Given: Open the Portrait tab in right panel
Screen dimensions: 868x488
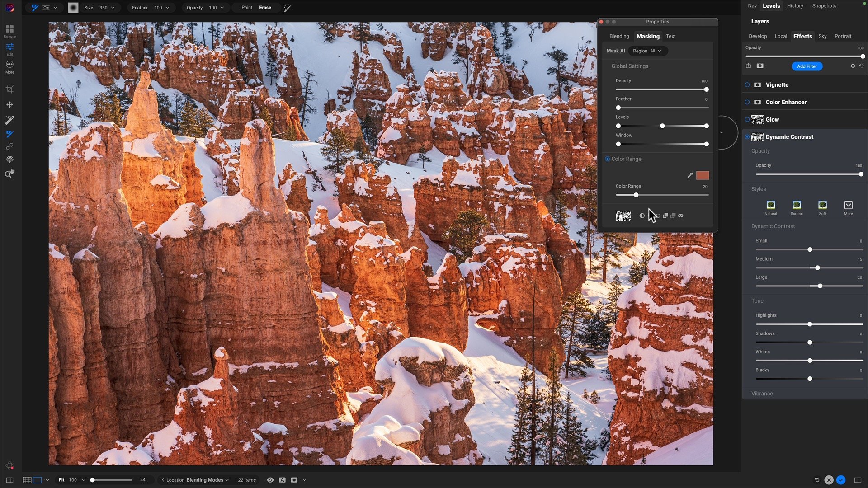Looking at the screenshot, I should click(843, 36).
